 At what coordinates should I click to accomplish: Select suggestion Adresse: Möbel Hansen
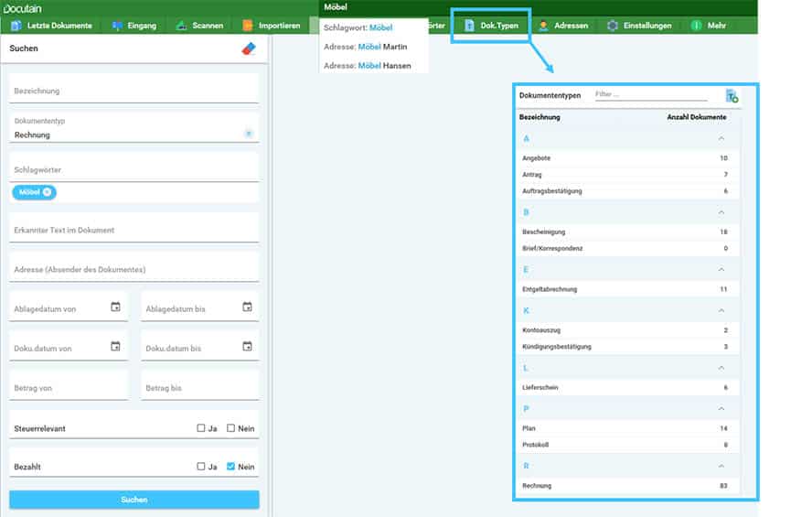tap(373, 66)
